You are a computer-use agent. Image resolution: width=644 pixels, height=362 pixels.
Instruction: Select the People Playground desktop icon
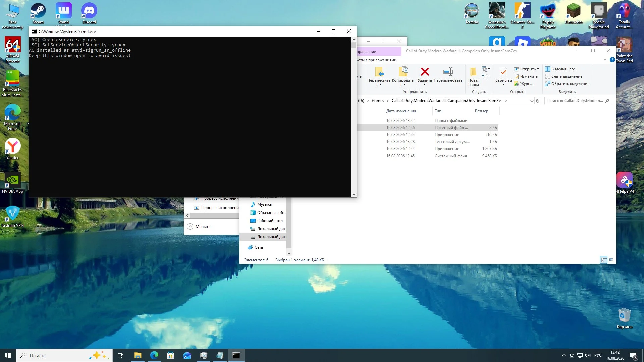click(599, 16)
